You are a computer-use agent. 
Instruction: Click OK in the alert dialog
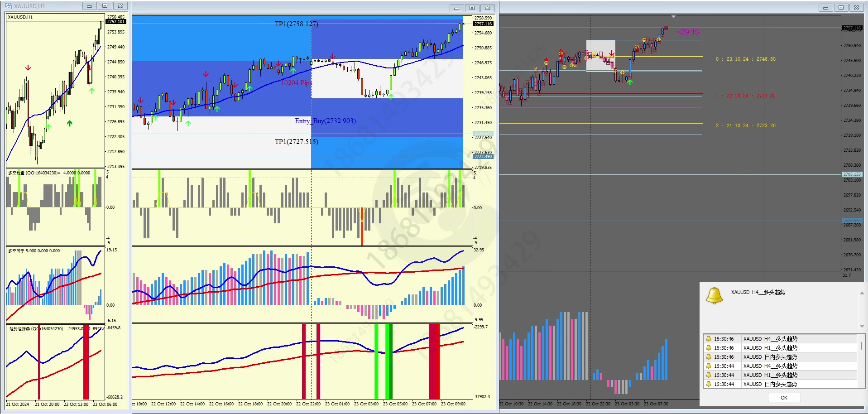point(784,398)
